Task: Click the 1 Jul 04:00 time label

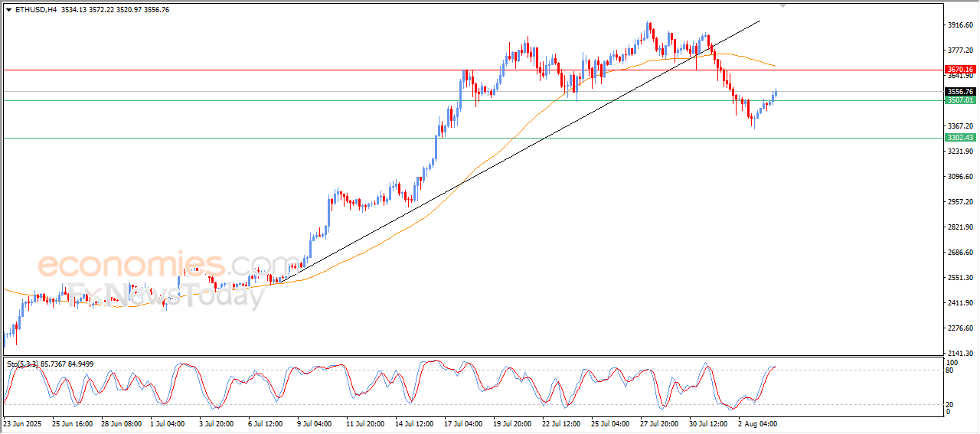Action: (169, 423)
